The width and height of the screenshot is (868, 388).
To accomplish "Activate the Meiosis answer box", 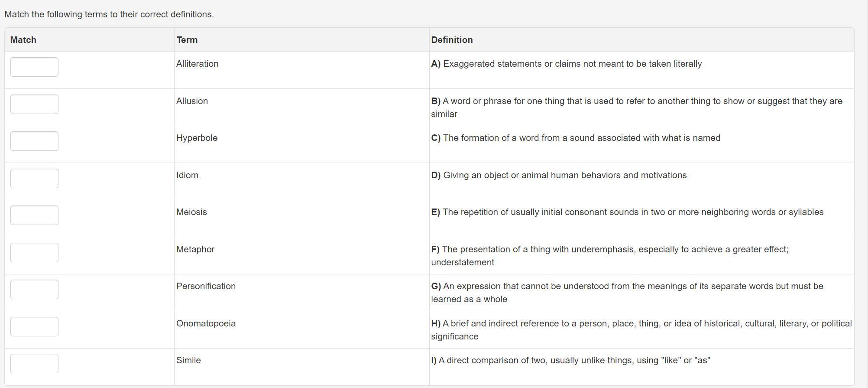I will pyautogui.click(x=34, y=215).
